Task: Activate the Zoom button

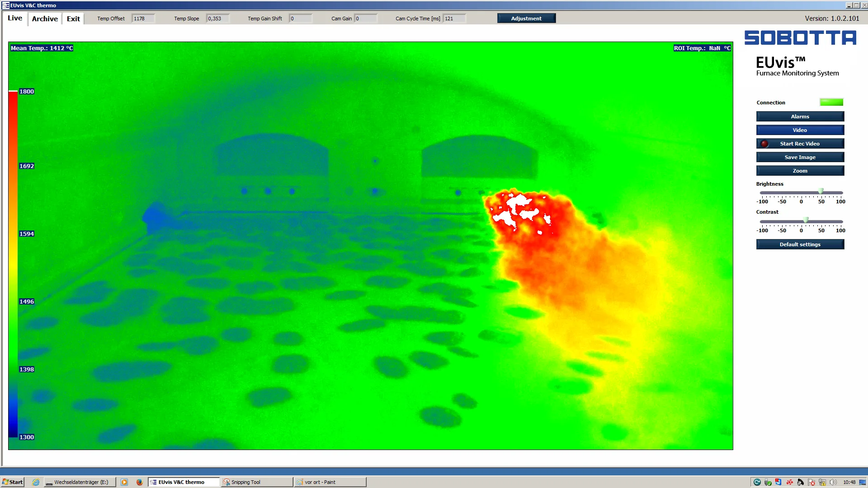Action: click(x=800, y=171)
